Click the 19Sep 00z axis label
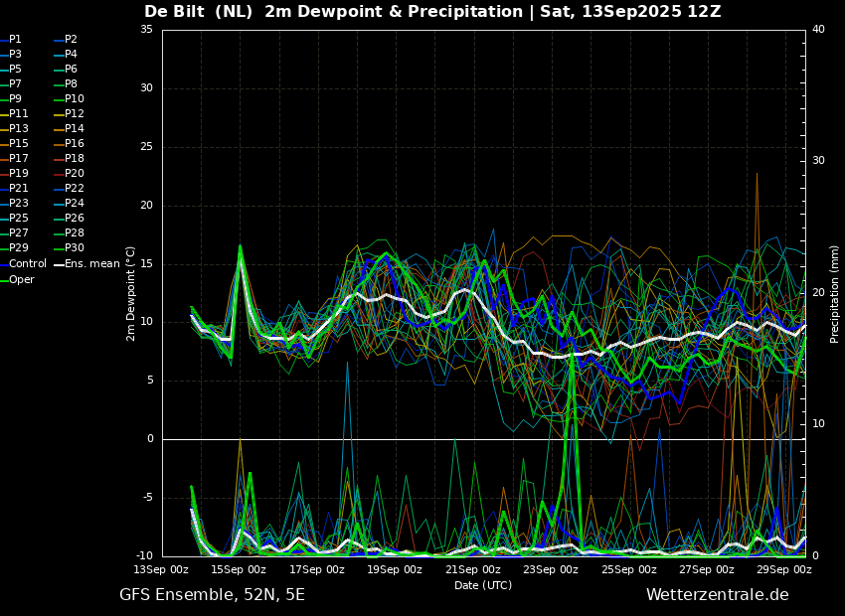The width and height of the screenshot is (845, 616). [395, 569]
